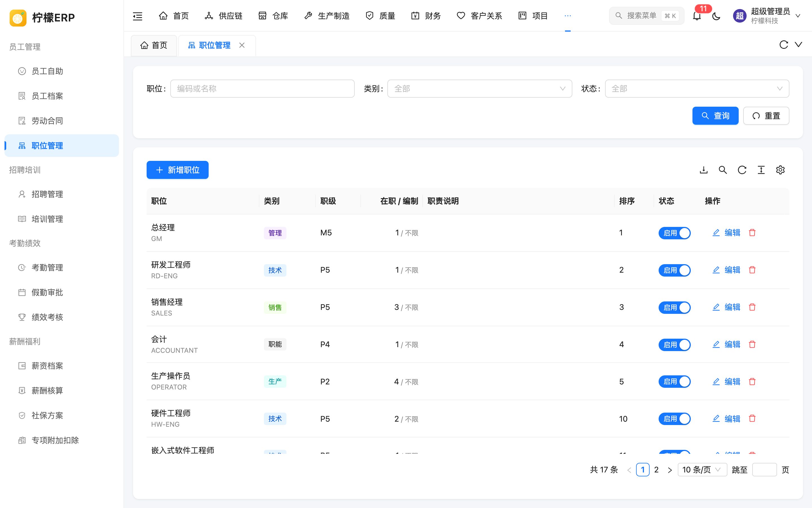The height and width of the screenshot is (508, 812).
Task: Open the 类别 filter dropdown
Action: point(480,89)
